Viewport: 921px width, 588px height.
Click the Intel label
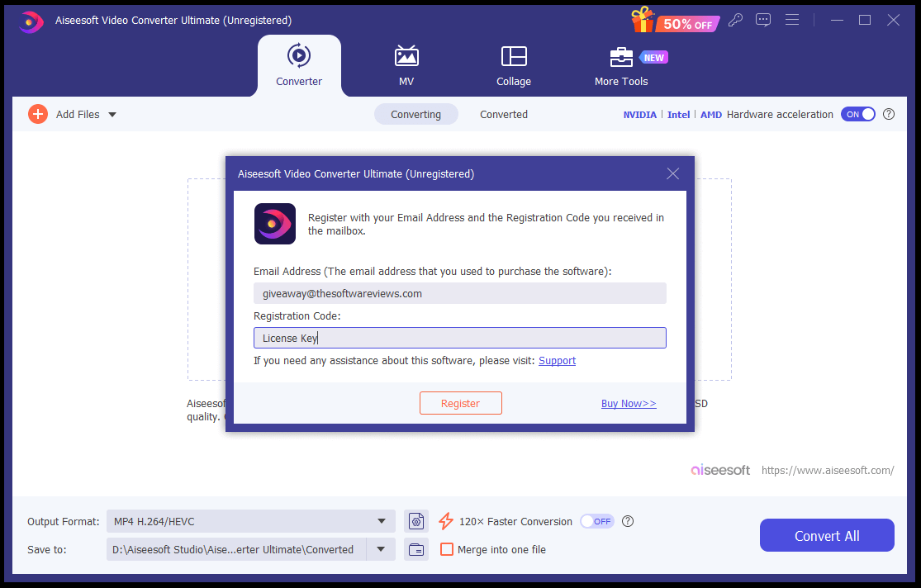(678, 115)
